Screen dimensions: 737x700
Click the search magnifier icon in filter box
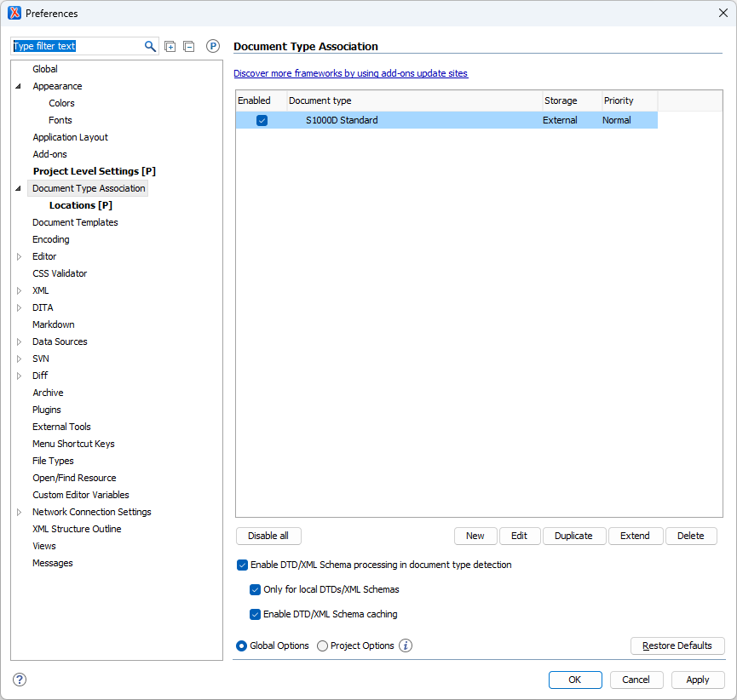point(150,46)
